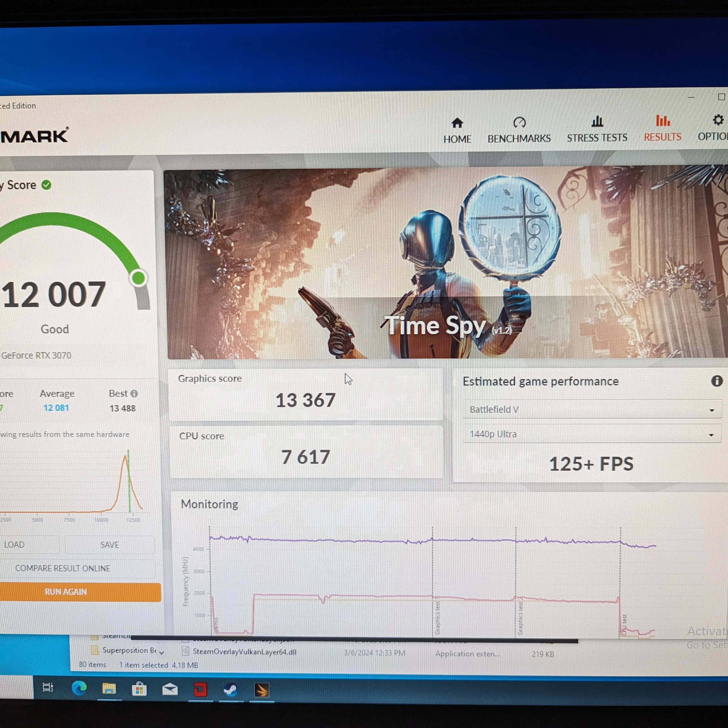The image size is (728, 728).
Task: Click the green validated checkmark beside Score
Action: tap(46, 185)
